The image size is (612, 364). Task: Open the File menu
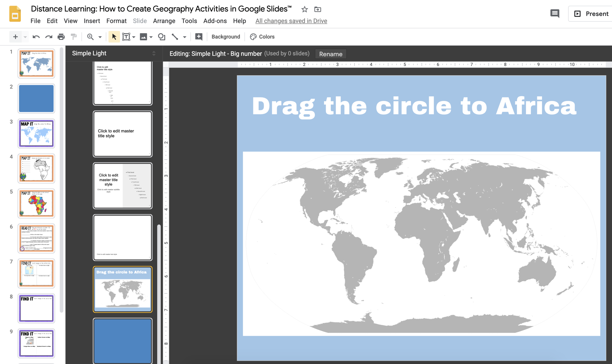coord(35,21)
